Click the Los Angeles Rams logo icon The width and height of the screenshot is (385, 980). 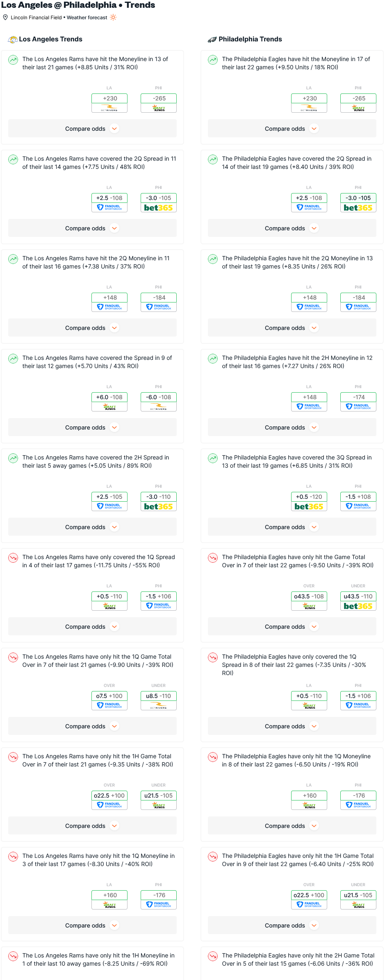(13, 39)
